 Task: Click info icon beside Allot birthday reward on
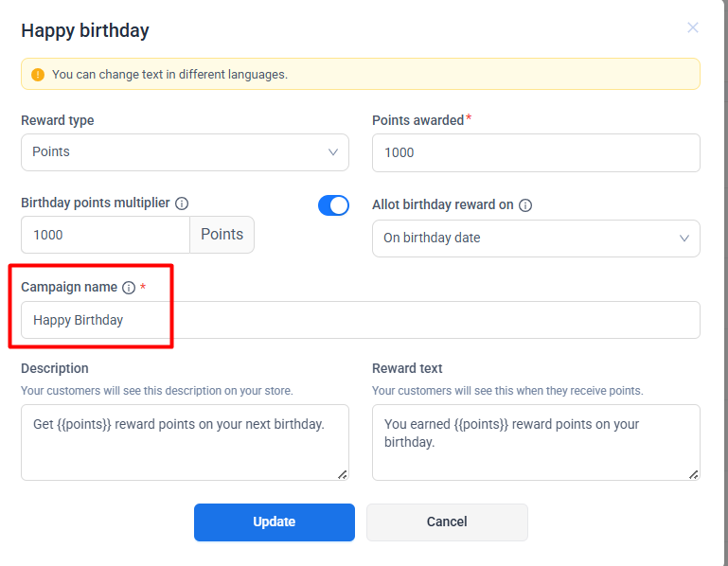525,205
